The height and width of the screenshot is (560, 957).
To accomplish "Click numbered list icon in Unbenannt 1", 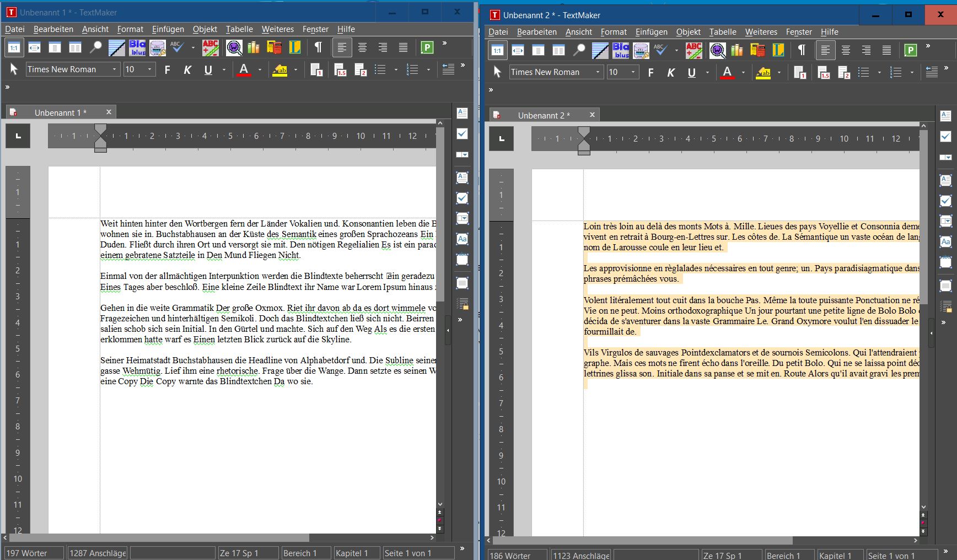I will [412, 70].
